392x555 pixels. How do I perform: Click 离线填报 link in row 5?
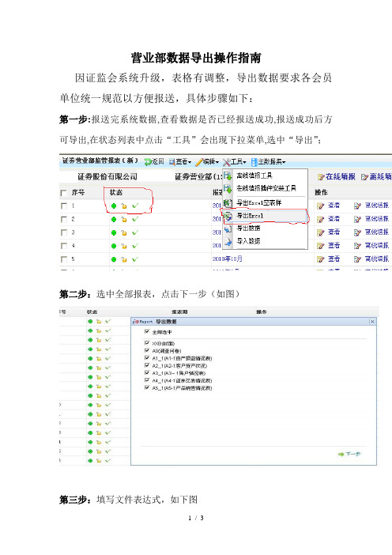377,259
